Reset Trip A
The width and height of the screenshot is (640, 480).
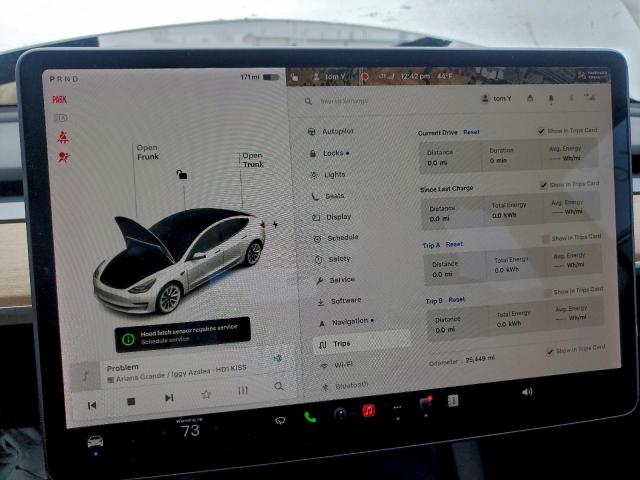[x=454, y=244]
